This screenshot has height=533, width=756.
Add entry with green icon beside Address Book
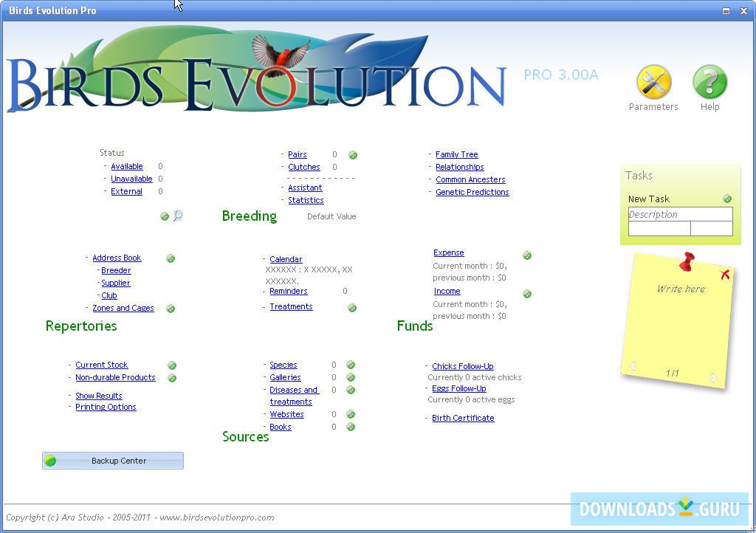pos(171,259)
